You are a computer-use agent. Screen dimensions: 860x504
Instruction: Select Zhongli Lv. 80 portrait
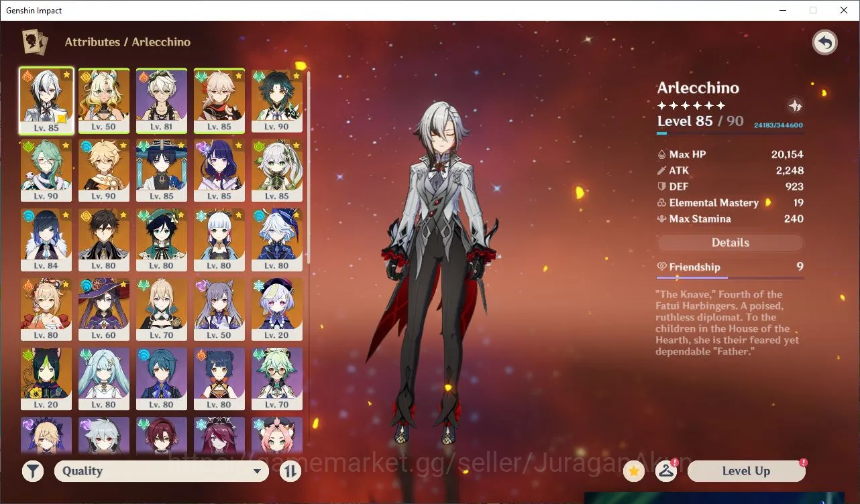(104, 240)
